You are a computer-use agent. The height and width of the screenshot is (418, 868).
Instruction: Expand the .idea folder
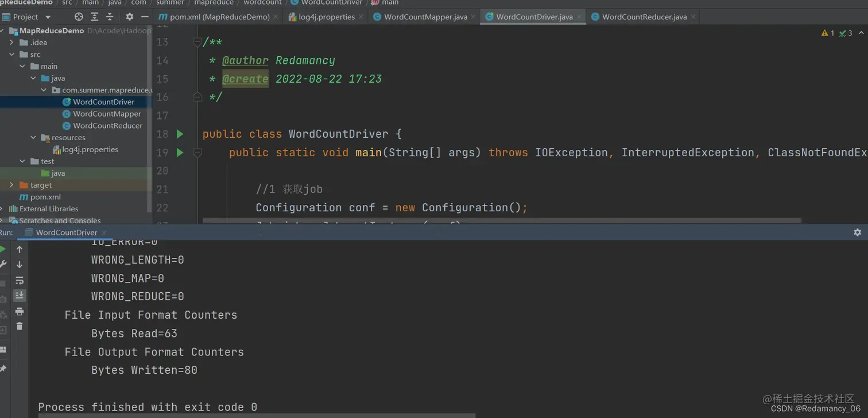(x=11, y=42)
